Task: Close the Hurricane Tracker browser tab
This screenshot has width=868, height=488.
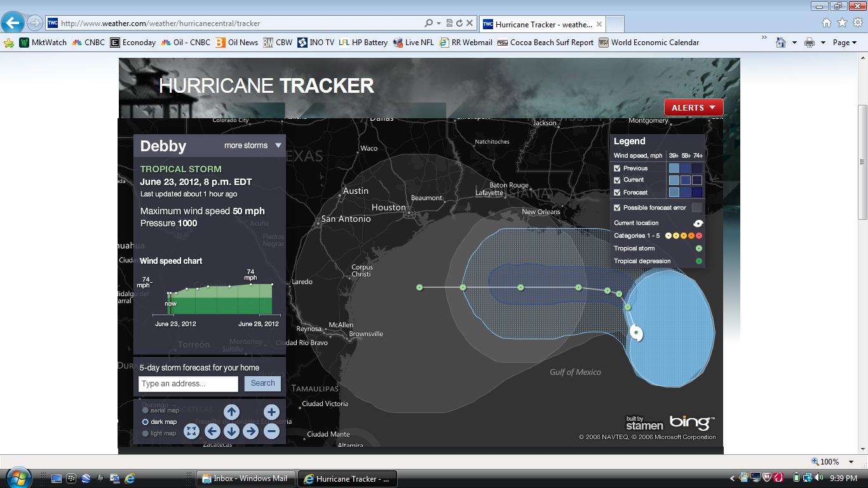Action: click(x=598, y=24)
